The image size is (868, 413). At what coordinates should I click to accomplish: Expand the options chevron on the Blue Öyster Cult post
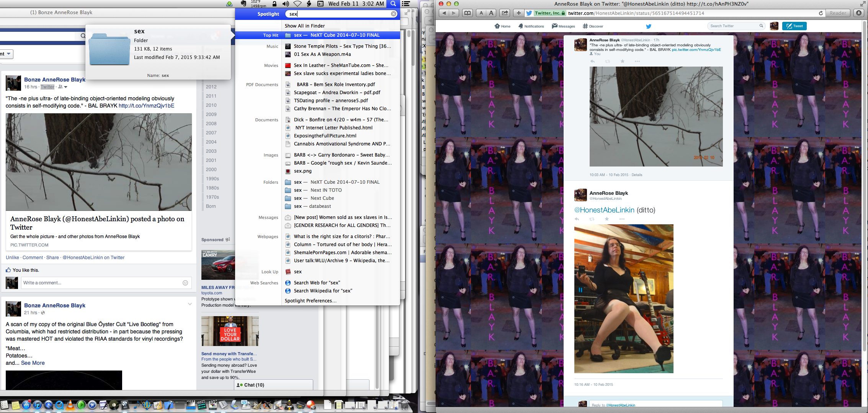[x=190, y=304]
